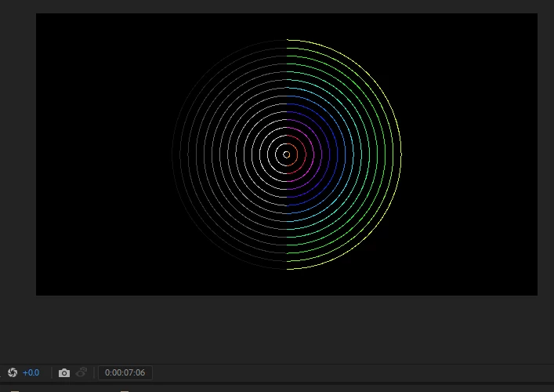Click the Show Snapshot eye icon
The height and width of the screenshot is (392, 554).
coord(81,372)
